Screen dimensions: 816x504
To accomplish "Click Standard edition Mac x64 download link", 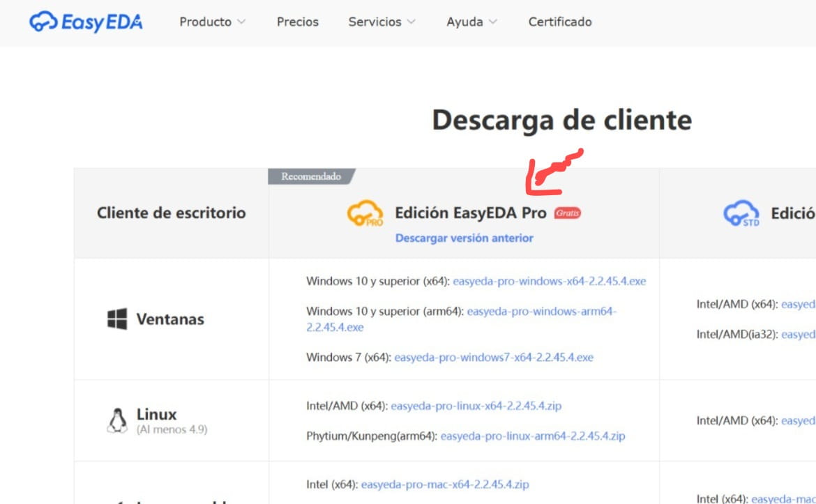I will click(784, 499).
